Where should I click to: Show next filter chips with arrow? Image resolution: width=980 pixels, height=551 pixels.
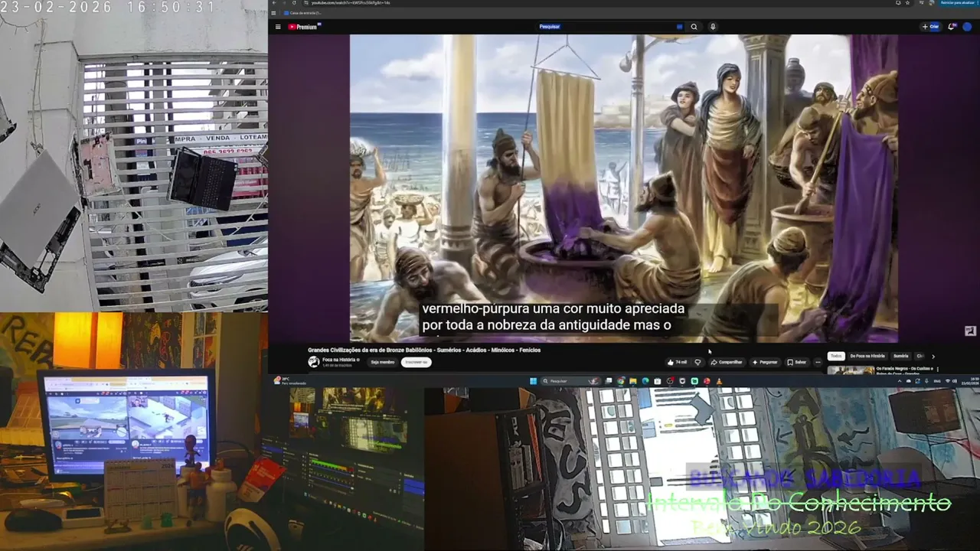coord(933,356)
